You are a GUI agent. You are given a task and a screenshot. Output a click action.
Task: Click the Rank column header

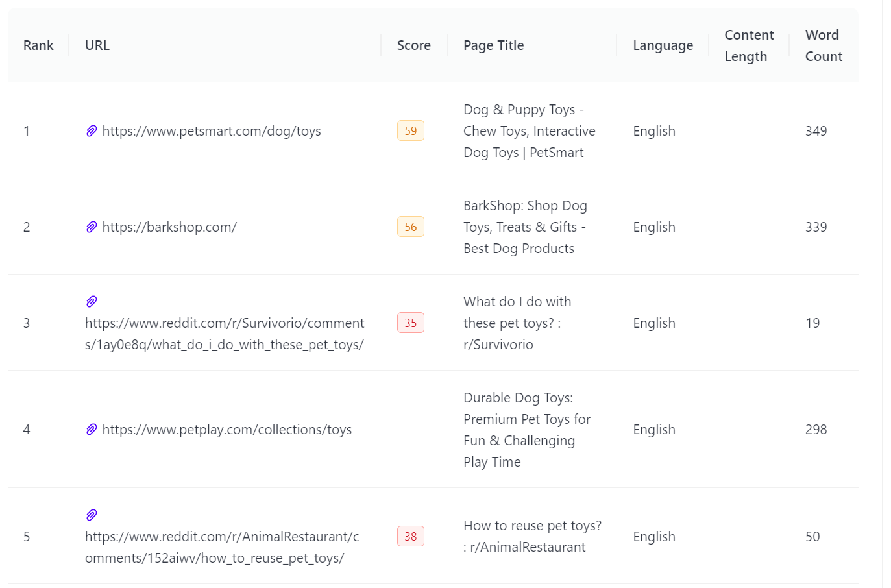38,45
